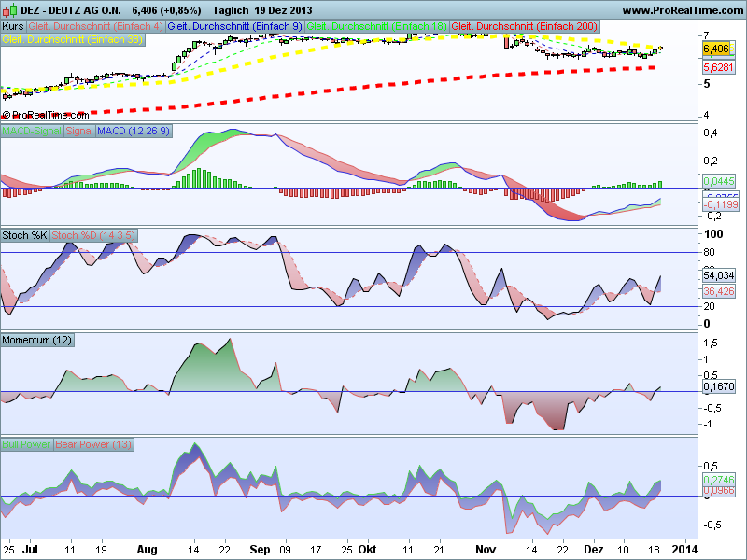The image size is (747, 560).
Task: Click the quote text '6,406 (+0,85%)'
Action: coord(166,10)
